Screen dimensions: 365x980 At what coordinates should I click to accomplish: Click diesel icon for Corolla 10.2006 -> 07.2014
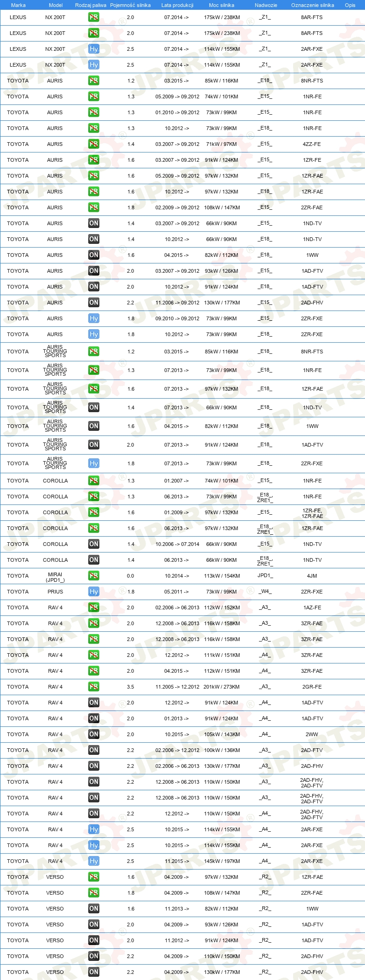coord(94,544)
